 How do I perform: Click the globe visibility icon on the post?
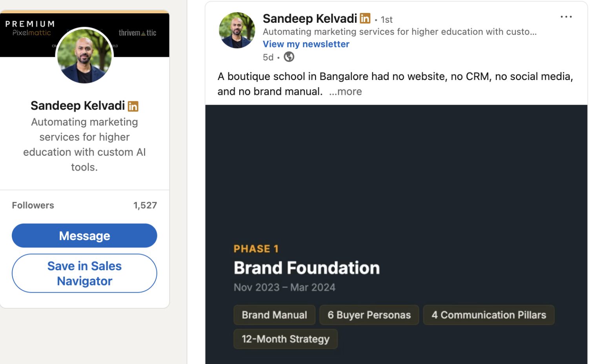[289, 57]
